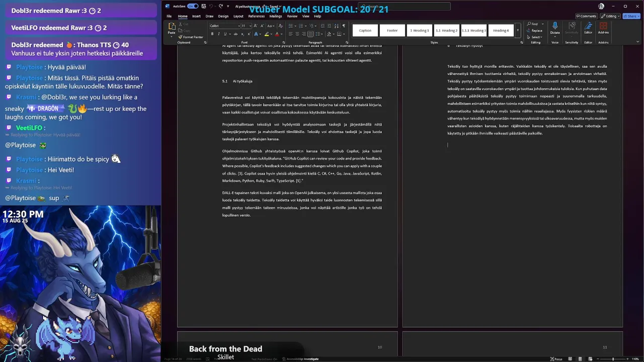Open the Select dropdown in Editing
644x362 pixels.
click(x=535, y=37)
